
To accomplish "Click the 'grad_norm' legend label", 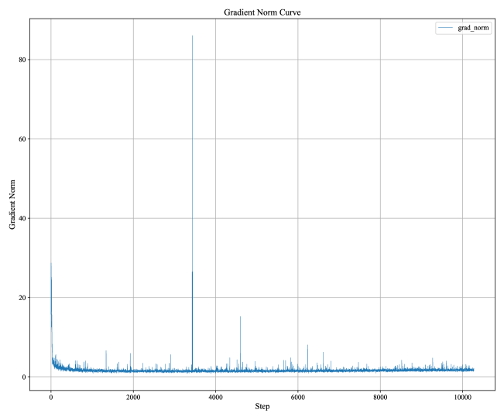I will coord(473,28).
